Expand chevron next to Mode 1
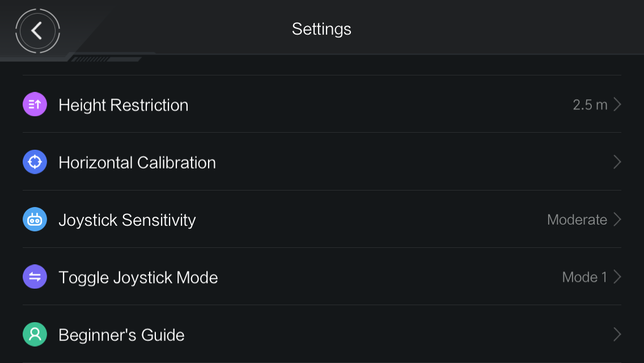Image resolution: width=644 pixels, height=363 pixels. point(617,277)
